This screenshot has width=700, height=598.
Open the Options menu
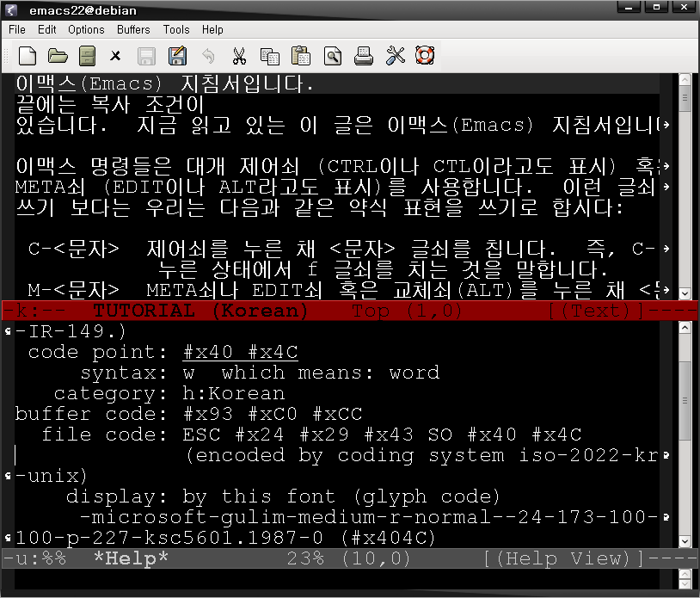pyautogui.click(x=86, y=29)
